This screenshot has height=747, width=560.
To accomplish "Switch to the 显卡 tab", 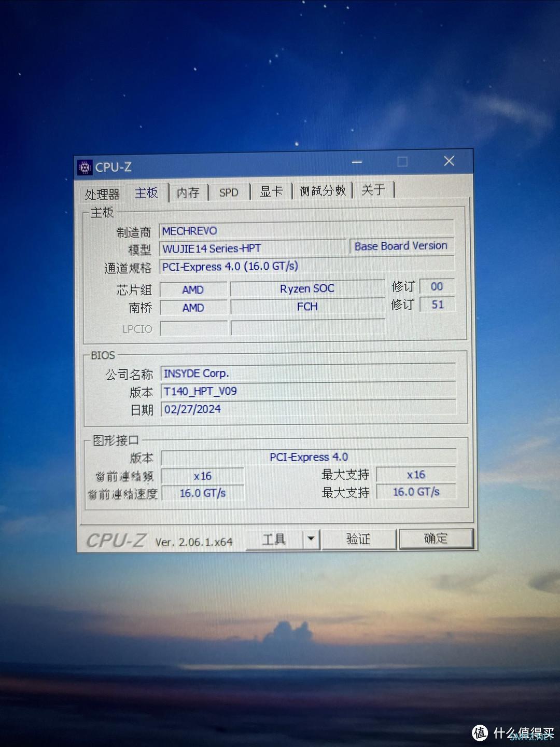I will (271, 191).
